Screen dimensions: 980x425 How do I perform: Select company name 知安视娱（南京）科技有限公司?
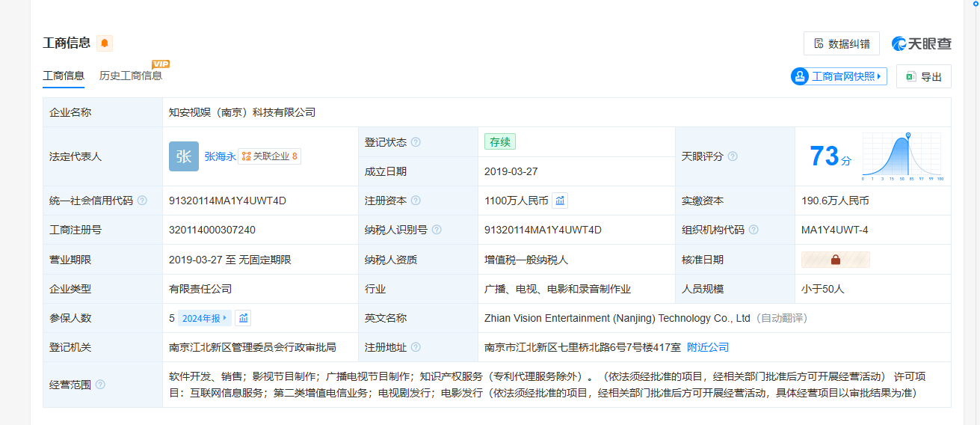point(242,112)
